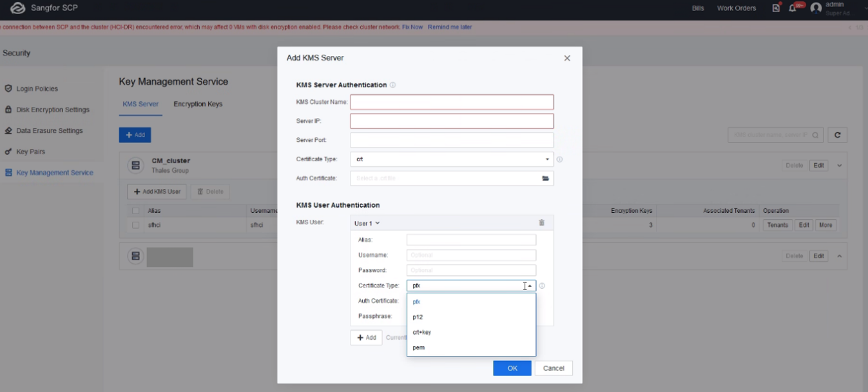Choose pem option in dropdown list
The height and width of the screenshot is (392, 868).
(x=419, y=348)
